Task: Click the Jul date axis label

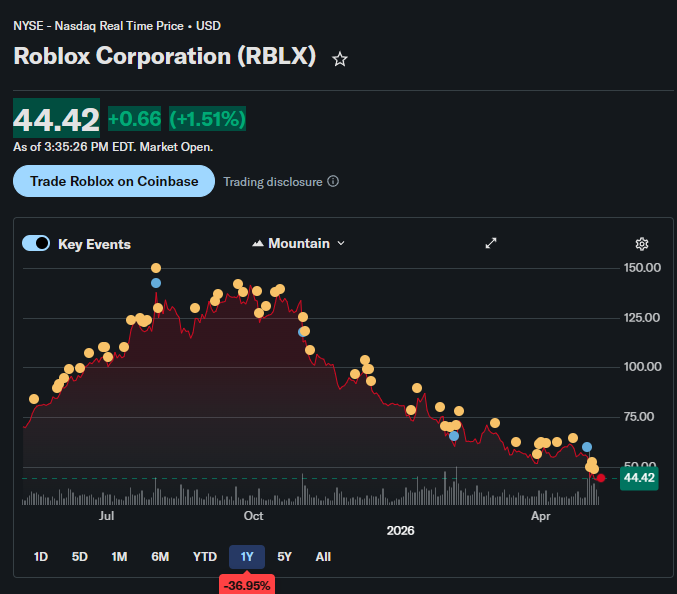Action: pos(107,516)
